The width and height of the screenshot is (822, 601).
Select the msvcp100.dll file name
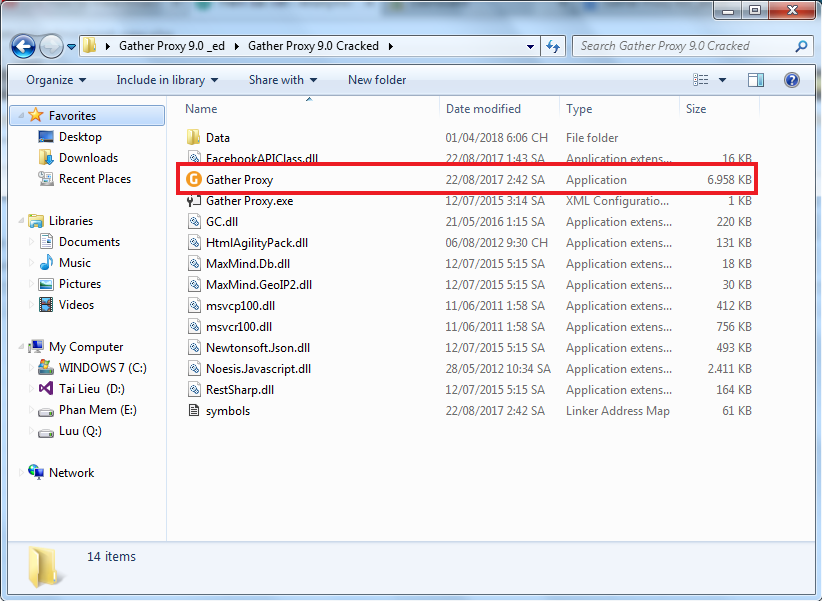point(240,306)
